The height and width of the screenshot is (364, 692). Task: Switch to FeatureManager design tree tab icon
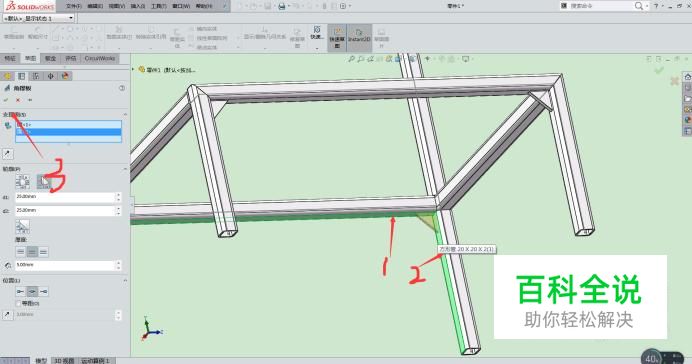coord(7,76)
